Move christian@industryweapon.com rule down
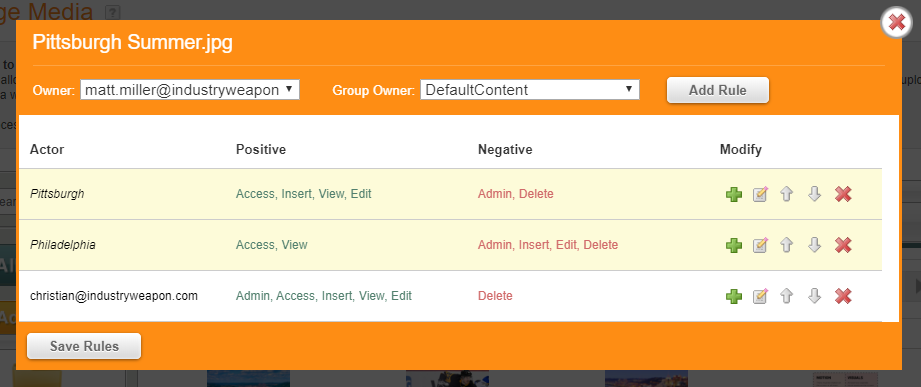The height and width of the screenshot is (387, 921). [814, 296]
